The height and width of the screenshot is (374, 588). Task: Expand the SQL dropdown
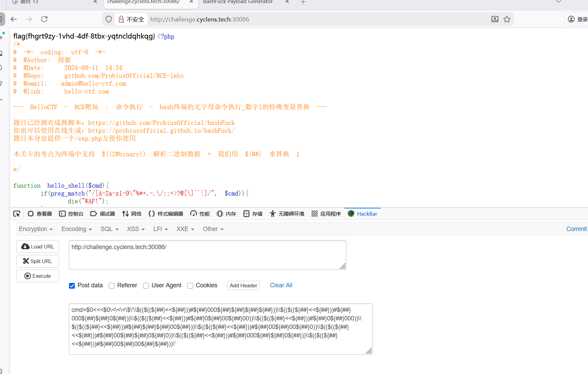[109, 229]
